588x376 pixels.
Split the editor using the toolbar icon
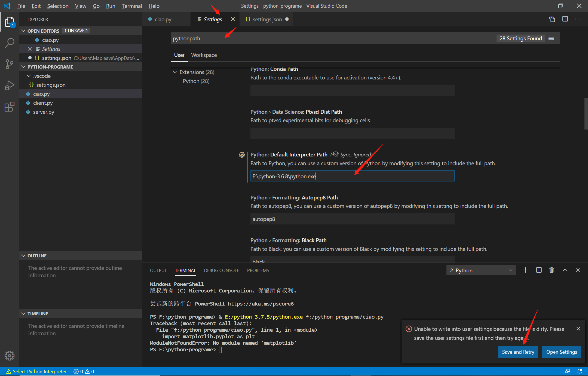(565, 19)
